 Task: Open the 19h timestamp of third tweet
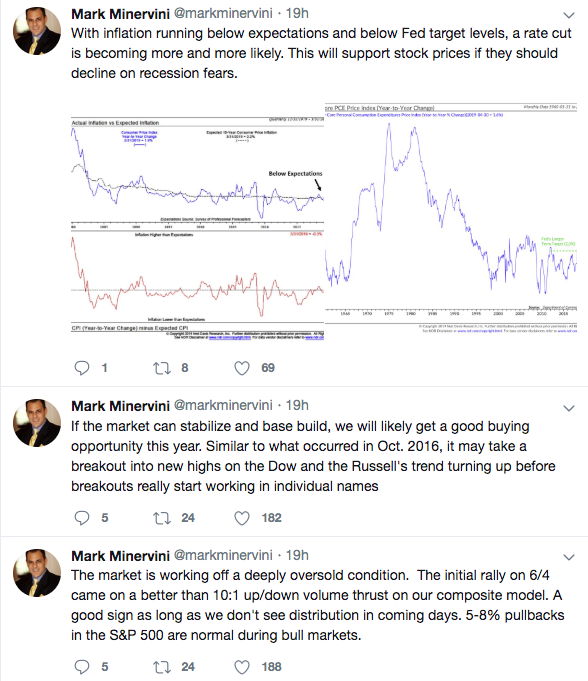(297, 555)
